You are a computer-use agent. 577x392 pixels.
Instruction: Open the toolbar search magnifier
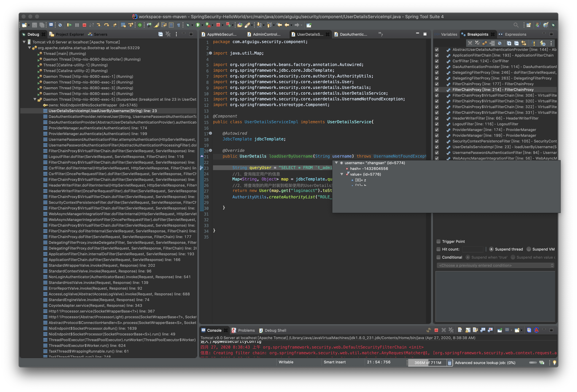(516, 25)
